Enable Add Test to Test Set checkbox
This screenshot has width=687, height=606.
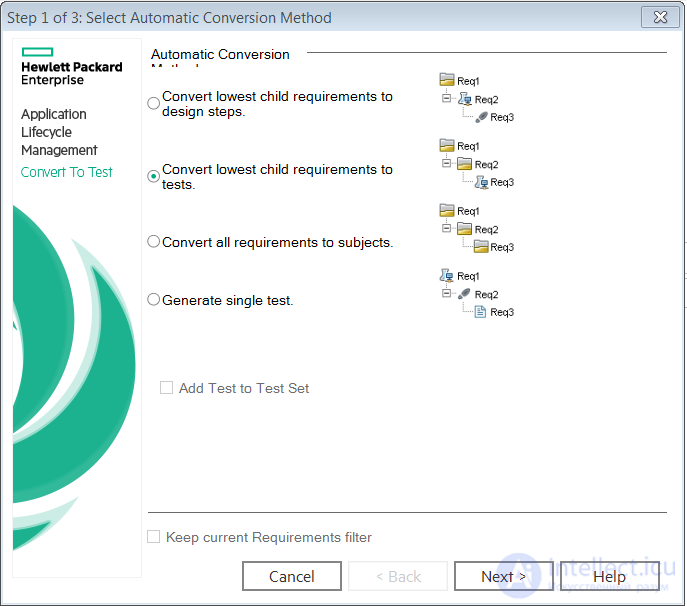166,388
